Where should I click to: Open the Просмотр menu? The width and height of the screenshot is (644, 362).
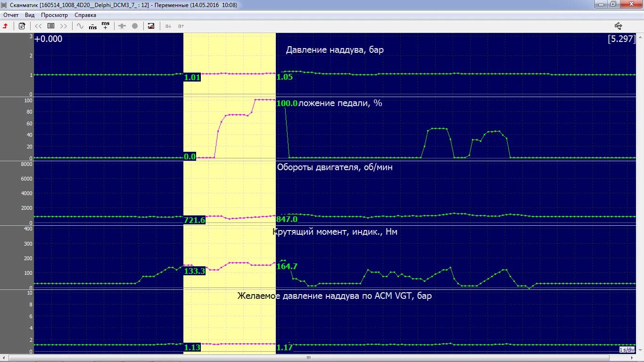tap(55, 15)
